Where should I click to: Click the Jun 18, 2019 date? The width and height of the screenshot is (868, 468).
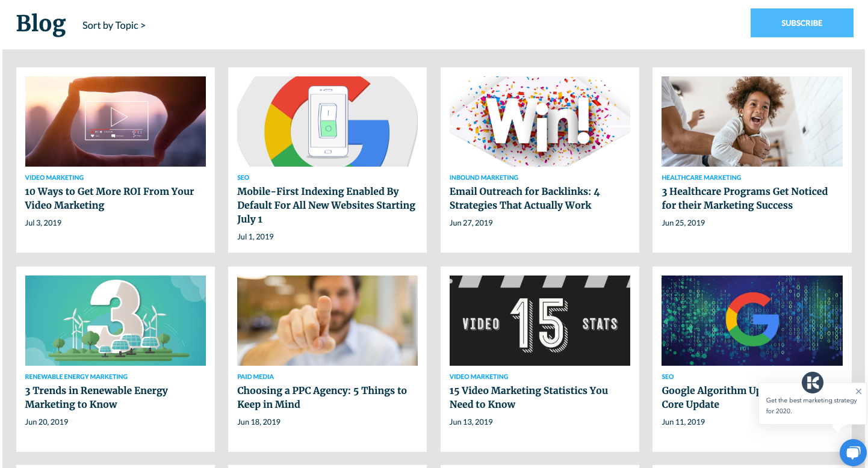point(259,422)
